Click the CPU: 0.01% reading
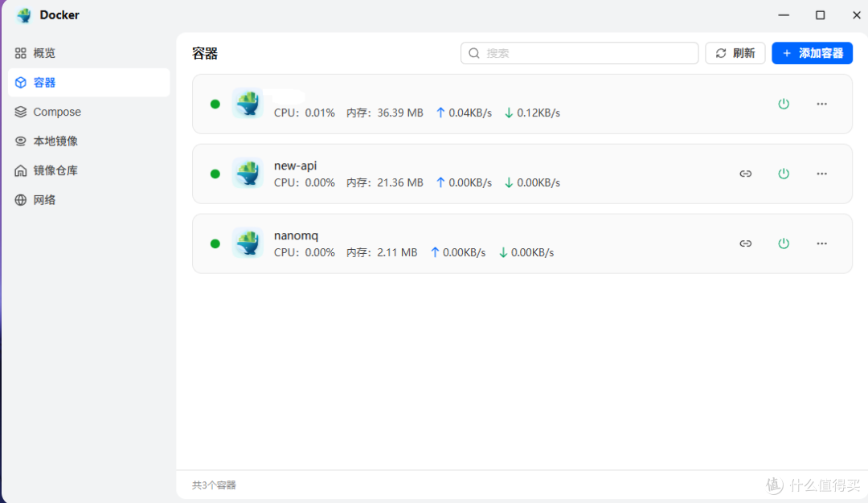The image size is (868, 503). click(305, 112)
